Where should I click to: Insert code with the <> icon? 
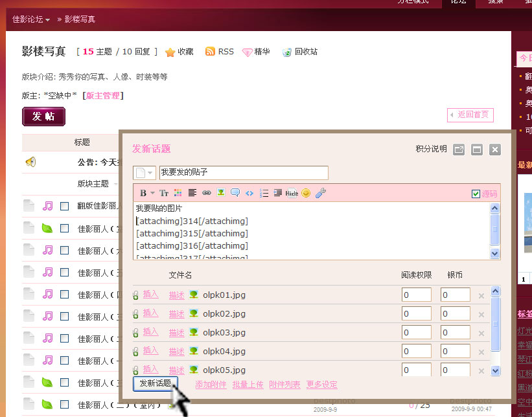tap(249, 193)
